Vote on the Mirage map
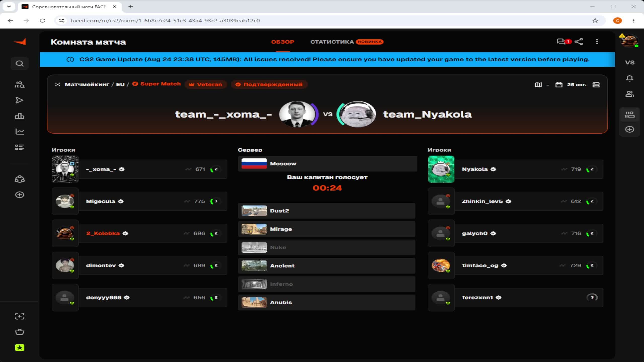Image resolution: width=644 pixels, height=362 pixels. [327, 229]
